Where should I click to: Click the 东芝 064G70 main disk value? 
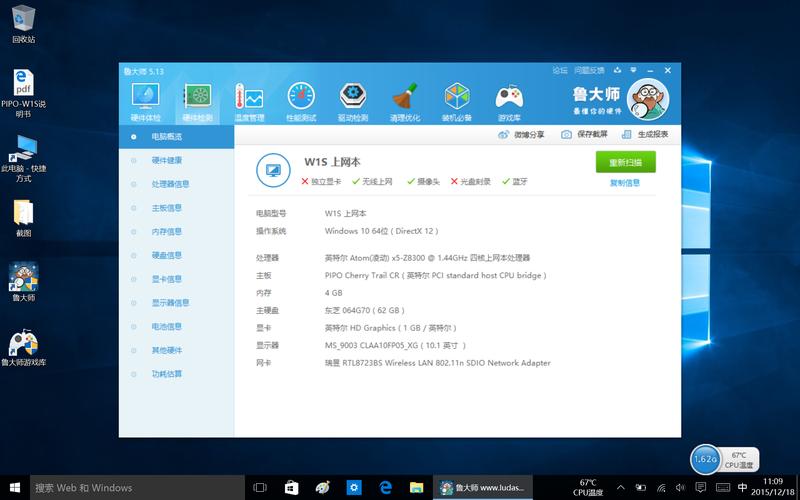pyautogui.click(x=365, y=310)
